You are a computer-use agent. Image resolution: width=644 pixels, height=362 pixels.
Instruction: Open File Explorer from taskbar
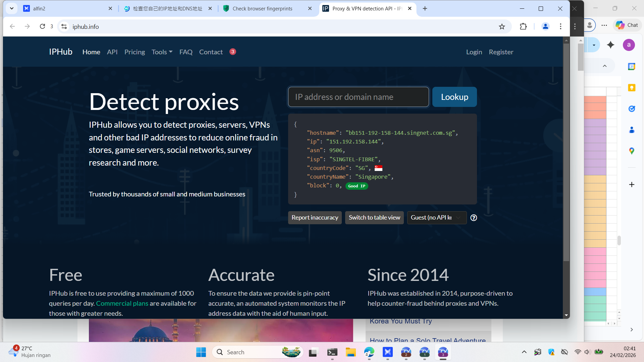pyautogui.click(x=351, y=352)
